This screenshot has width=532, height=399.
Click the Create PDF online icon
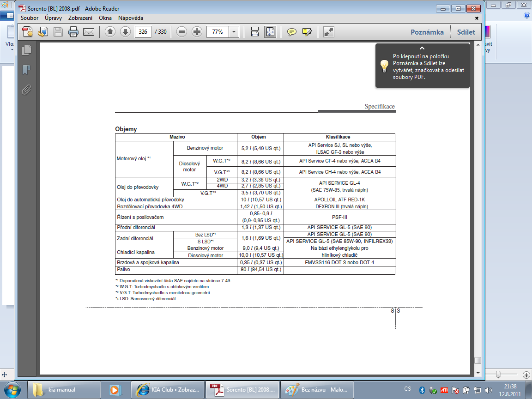(28, 32)
